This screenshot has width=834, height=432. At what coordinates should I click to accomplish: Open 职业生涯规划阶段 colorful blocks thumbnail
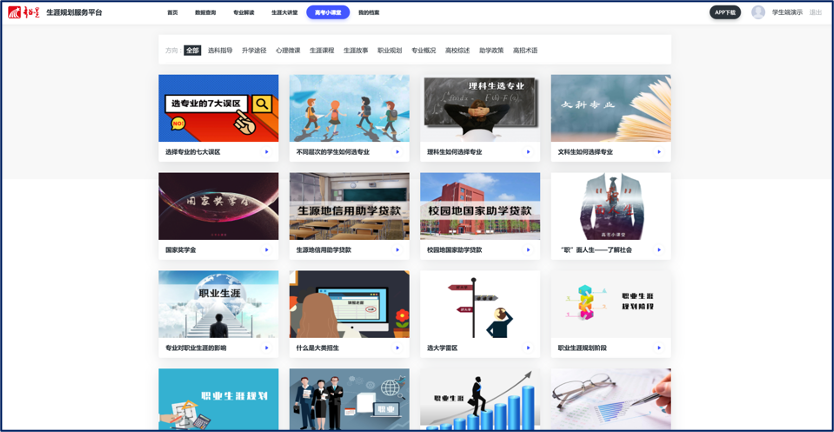(611, 304)
